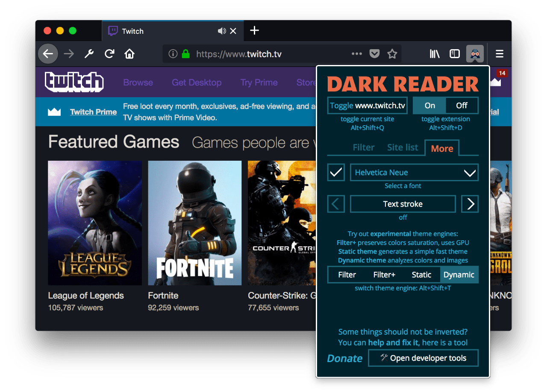Toggle Dark Reader for www.twitch.tv
The height and width of the screenshot is (392, 547).
pyautogui.click(x=368, y=106)
